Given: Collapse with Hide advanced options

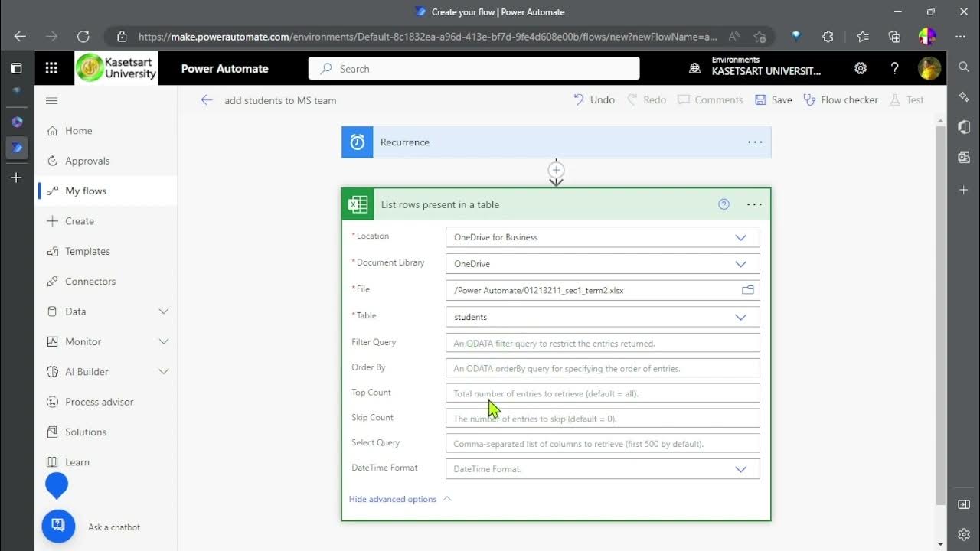Looking at the screenshot, I should click(x=400, y=499).
